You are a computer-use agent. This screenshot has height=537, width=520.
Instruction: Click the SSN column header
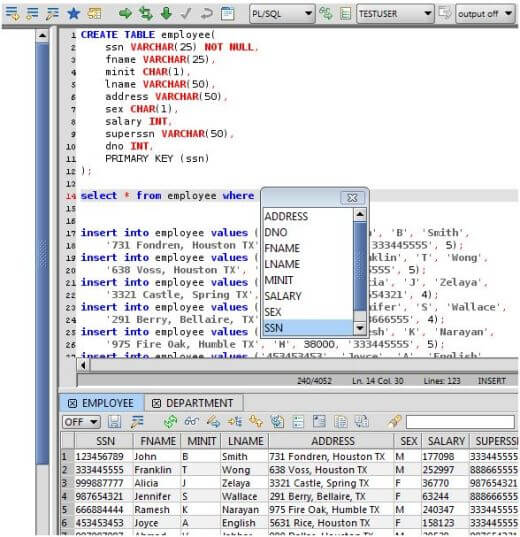104,440
